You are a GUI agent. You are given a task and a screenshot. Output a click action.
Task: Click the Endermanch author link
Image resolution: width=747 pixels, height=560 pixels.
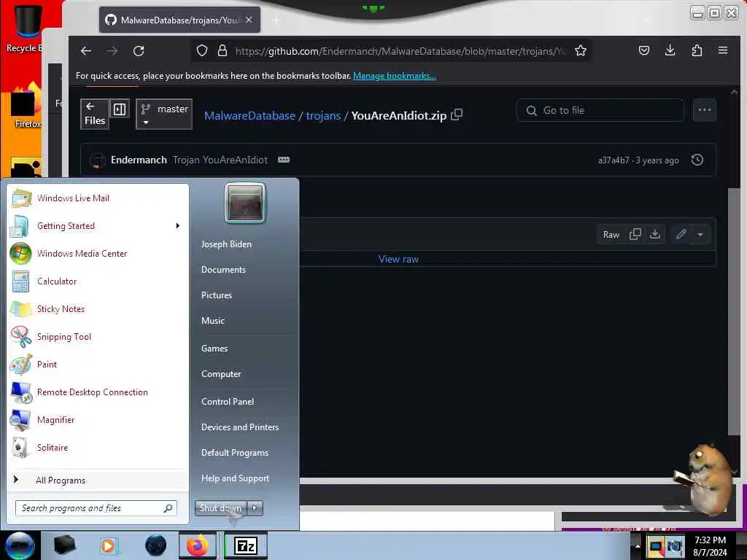[139, 160]
